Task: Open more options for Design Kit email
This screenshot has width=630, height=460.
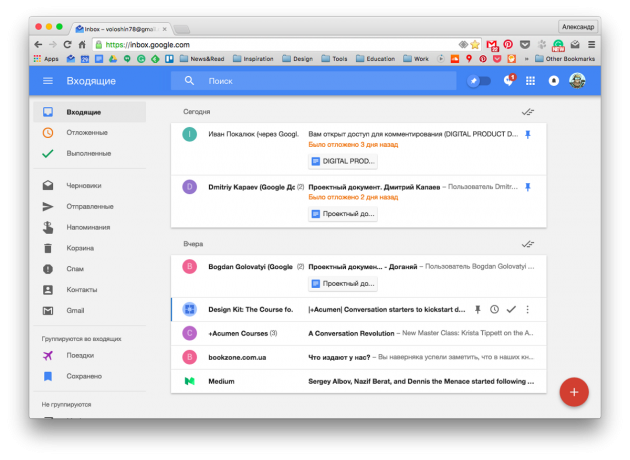Action: (x=528, y=309)
